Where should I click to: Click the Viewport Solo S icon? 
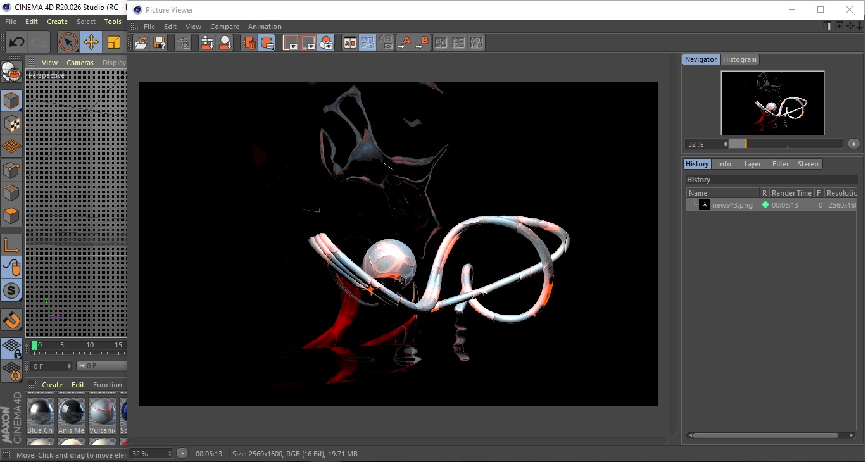(x=11, y=291)
